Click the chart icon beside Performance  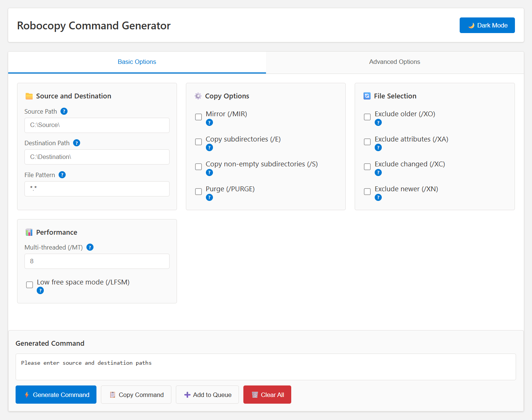click(29, 232)
